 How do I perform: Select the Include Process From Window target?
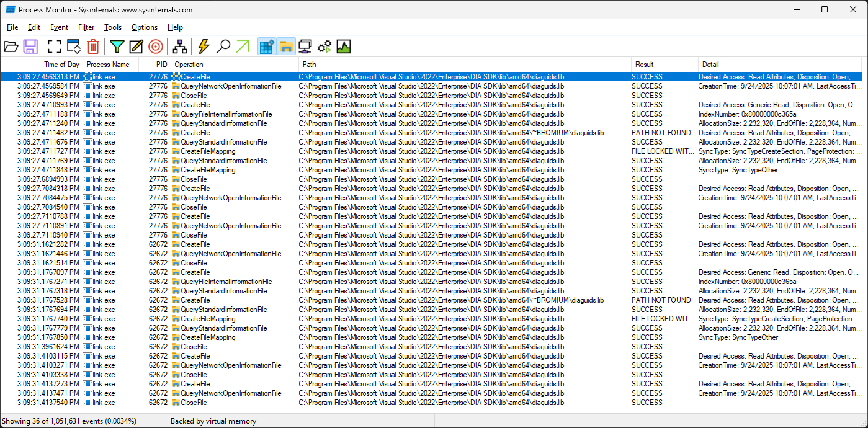(x=155, y=47)
